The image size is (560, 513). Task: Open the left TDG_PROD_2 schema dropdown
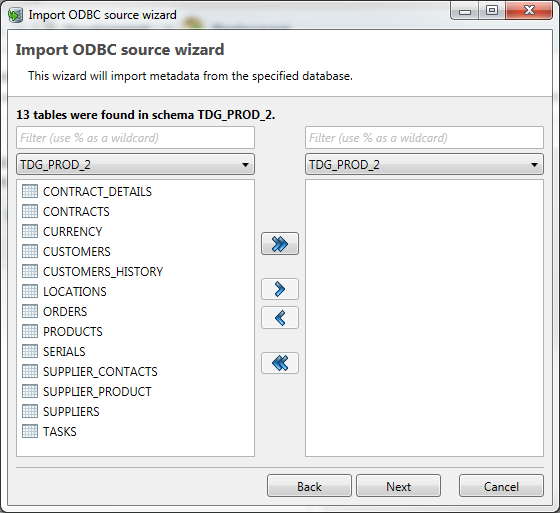[x=135, y=164]
